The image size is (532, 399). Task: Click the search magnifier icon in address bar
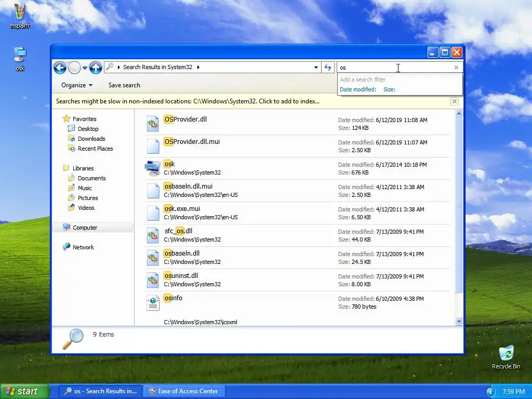pyautogui.click(x=109, y=67)
